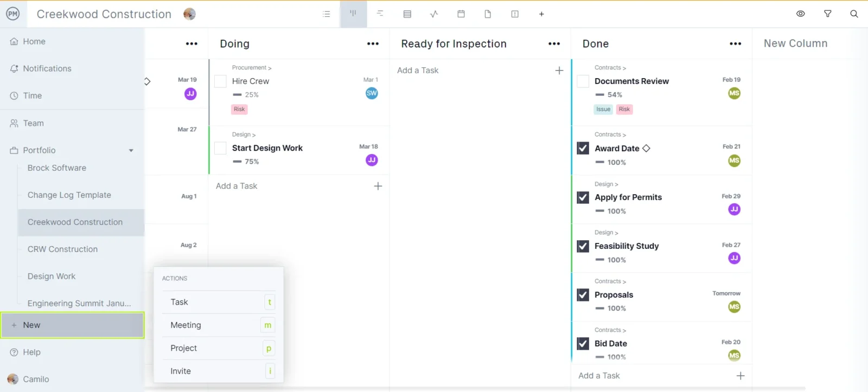
Task: Click plus to add task in Doing
Action: coord(378,186)
